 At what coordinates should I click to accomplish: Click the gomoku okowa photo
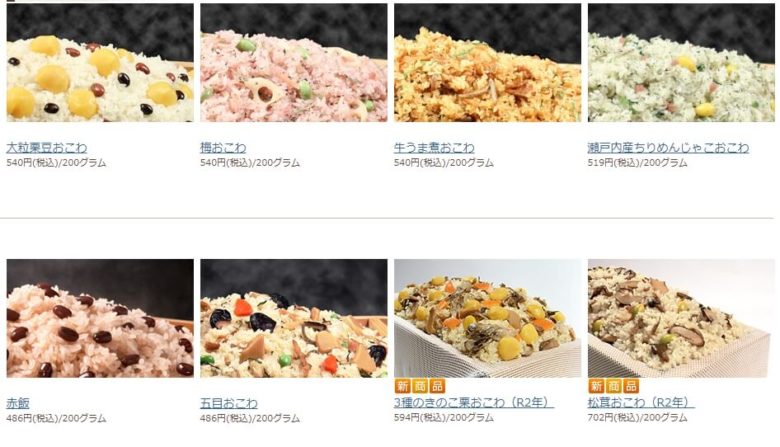tap(293, 318)
